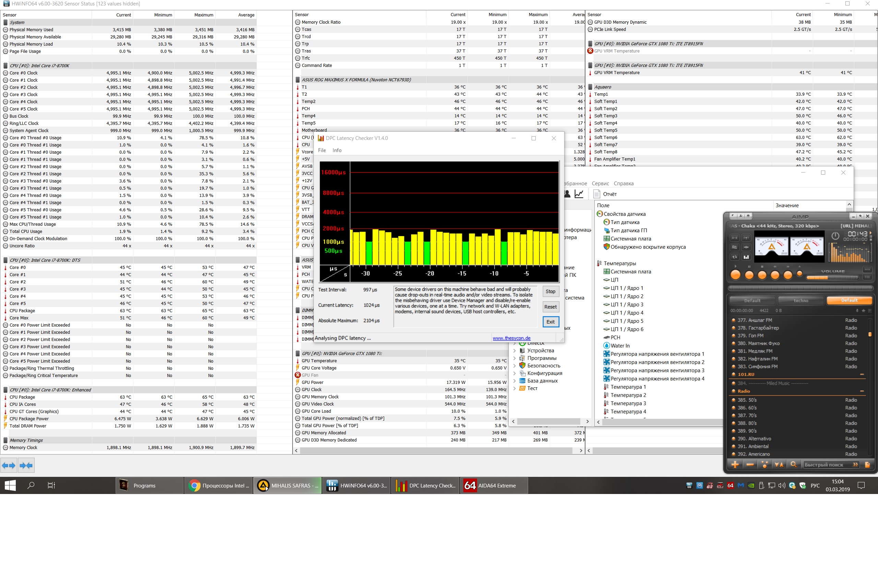This screenshot has height=588, width=878.
Task: Click HWiNFO expand columns arrows icon
Action: click(9, 466)
